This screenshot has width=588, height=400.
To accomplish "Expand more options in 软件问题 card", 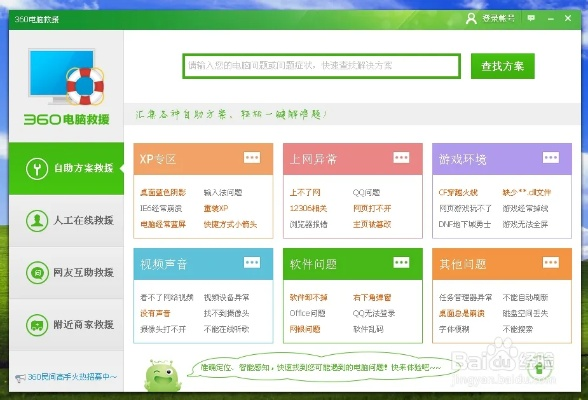I will tap(401, 262).
